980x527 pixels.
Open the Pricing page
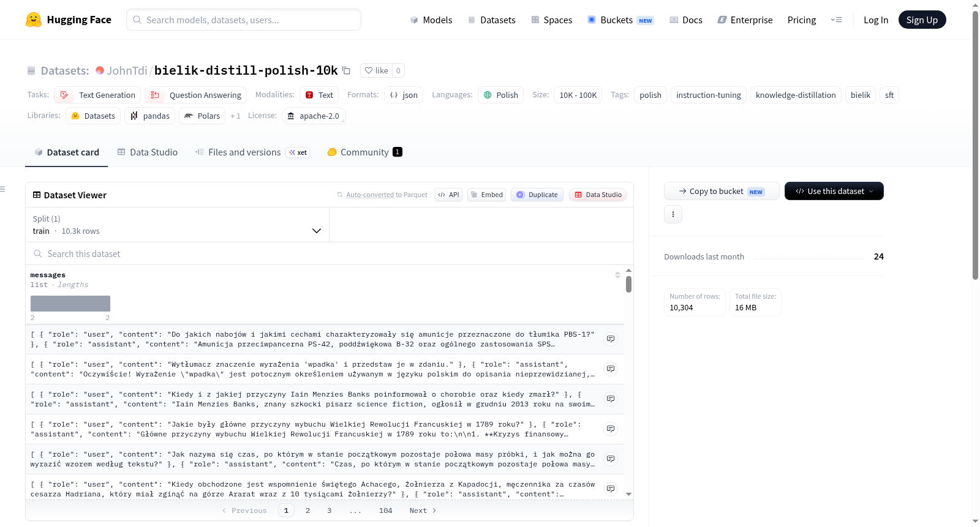click(x=802, y=20)
